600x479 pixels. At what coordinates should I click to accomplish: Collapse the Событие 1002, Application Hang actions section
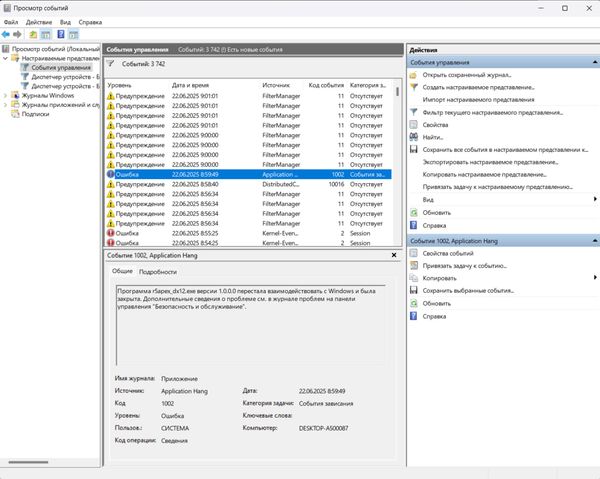coord(595,241)
